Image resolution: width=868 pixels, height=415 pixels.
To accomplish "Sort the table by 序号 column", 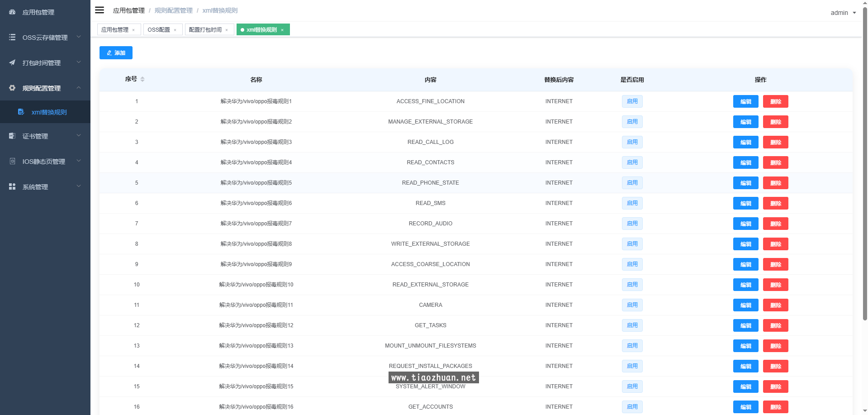I will [x=142, y=79].
